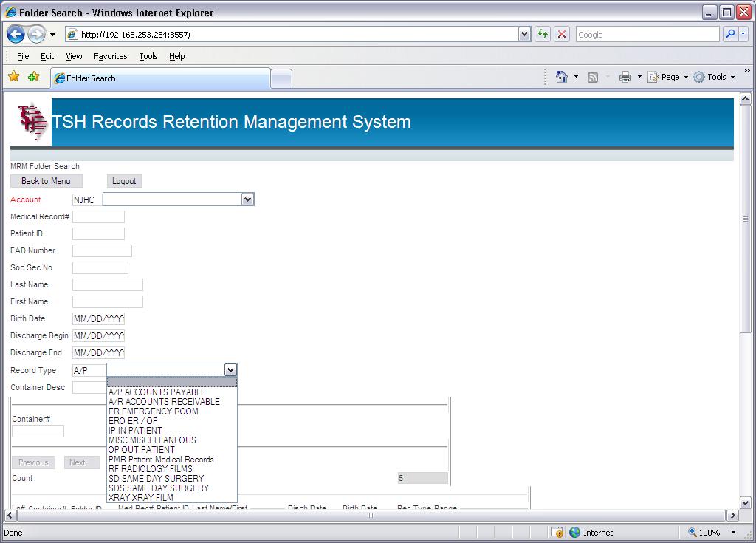Screen dimensions: 756x543
Task: Pick MISC MISCELLANEOUS option
Action: 172,440
